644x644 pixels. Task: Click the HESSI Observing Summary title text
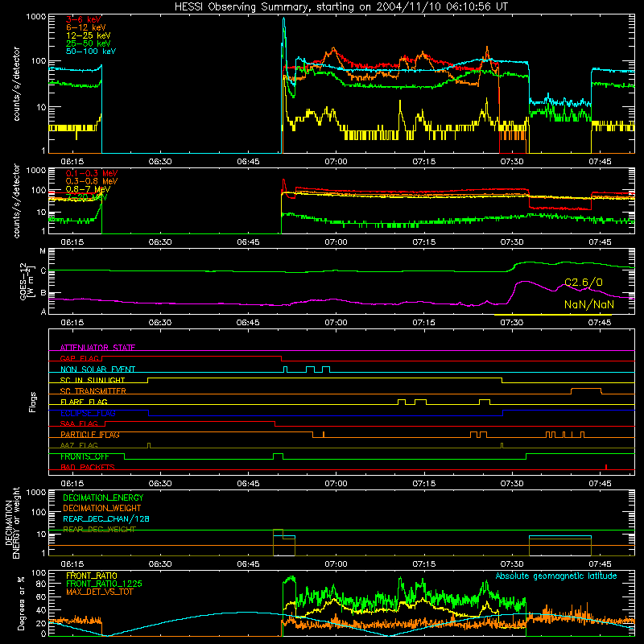point(341,7)
